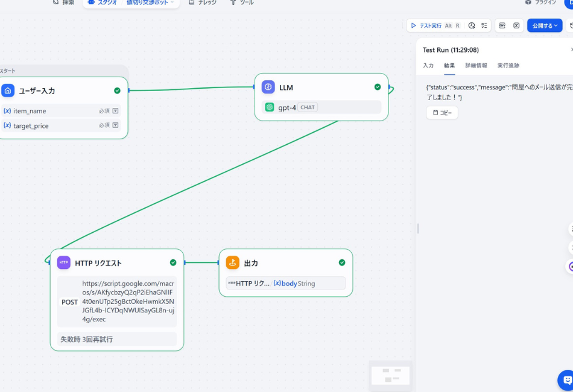Viewport: 573px width, 392px height.
Task: Click the orange 出力 node icon
Action: click(x=232, y=262)
